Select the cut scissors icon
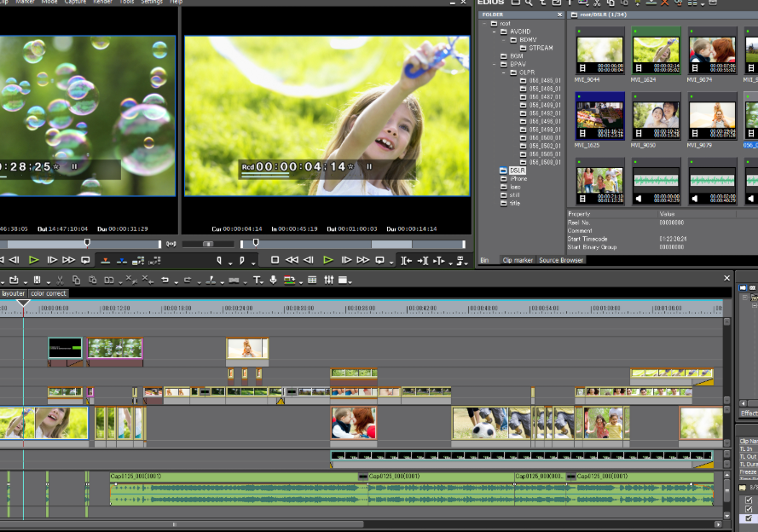Viewport: 758px width, 532px height. pos(60,280)
